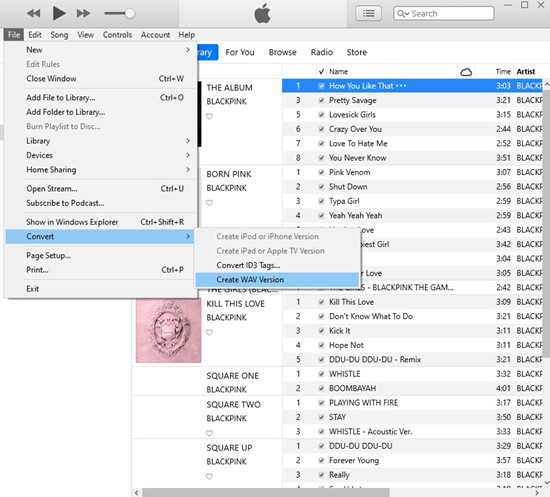This screenshot has width=550, height=497.
Task: Love THE ALBUM with its heart icon
Action: click(209, 116)
